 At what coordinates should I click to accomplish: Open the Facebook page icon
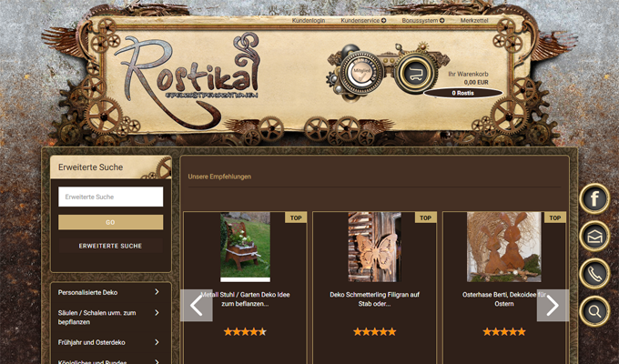click(595, 199)
